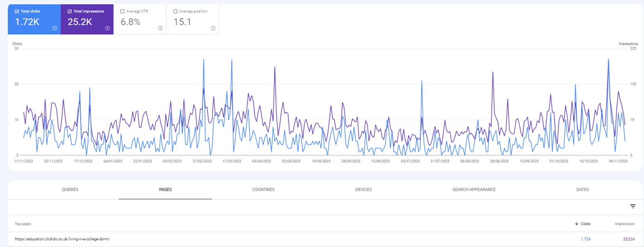Click the sort arrow beside Clicks column
Screen dimensions: 644x247
[577, 224]
